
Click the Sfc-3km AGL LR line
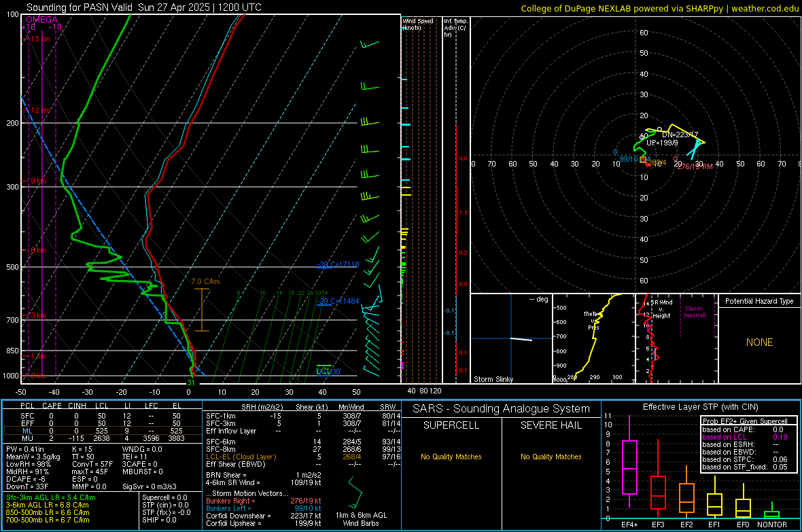[x=51, y=497]
